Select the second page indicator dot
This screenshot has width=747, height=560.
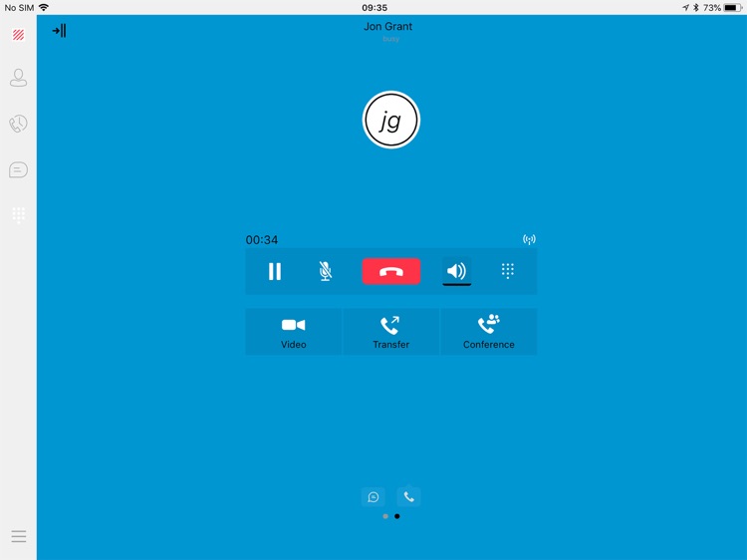coord(397,516)
